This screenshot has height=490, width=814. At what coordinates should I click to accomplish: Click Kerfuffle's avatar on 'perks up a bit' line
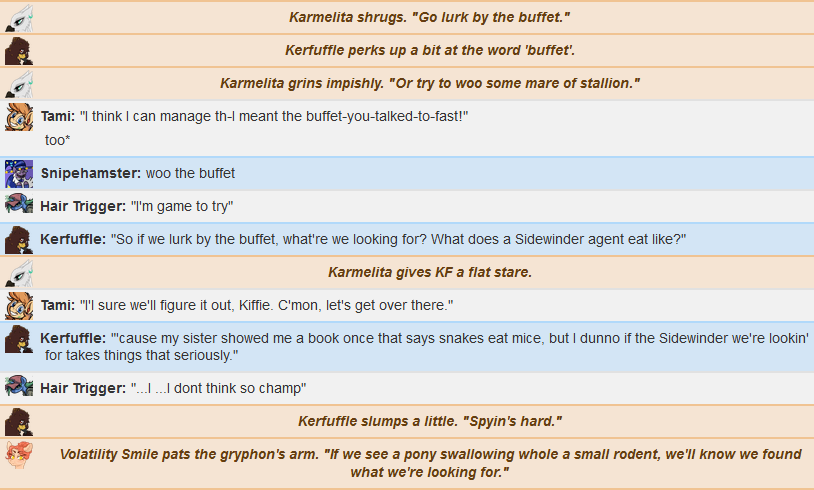19,51
